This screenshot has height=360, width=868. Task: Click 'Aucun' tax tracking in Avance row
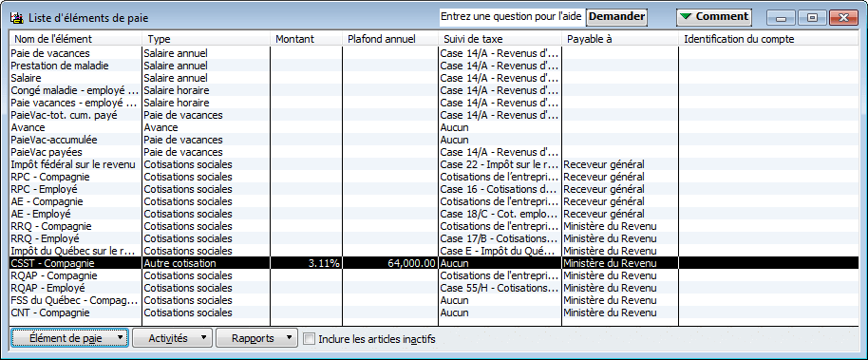click(x=500, y=127)
